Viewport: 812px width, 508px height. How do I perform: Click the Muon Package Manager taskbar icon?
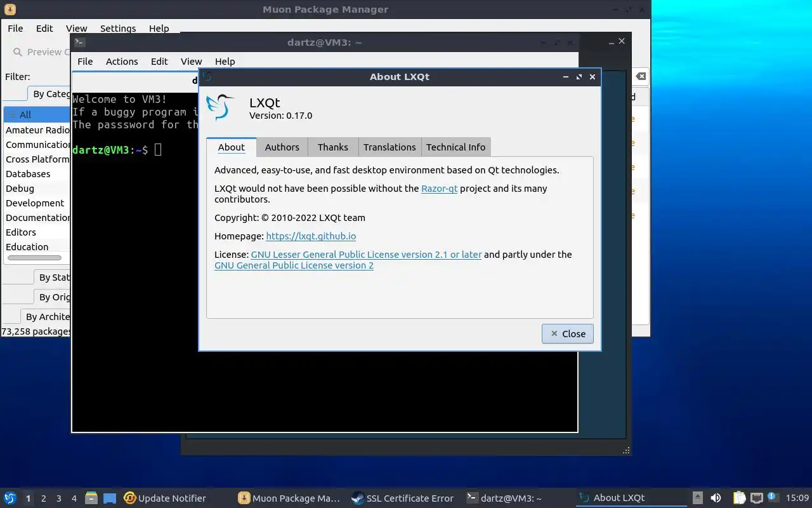[244, 498]
